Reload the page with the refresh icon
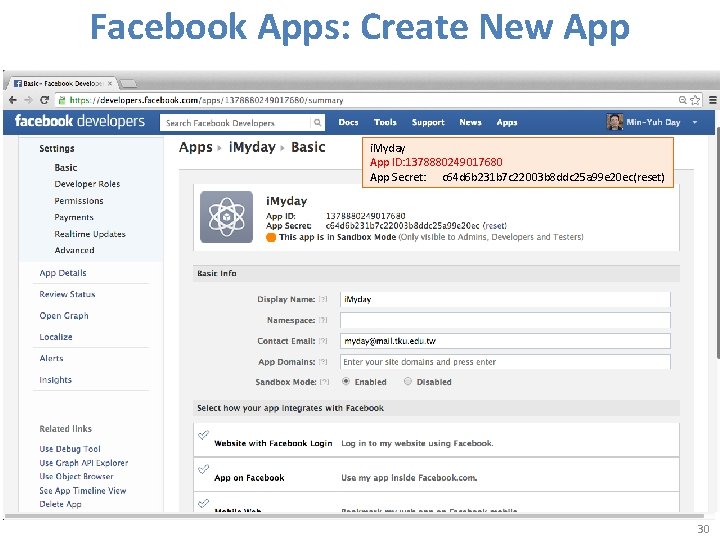The image size is (720, 540). [45, 100]
